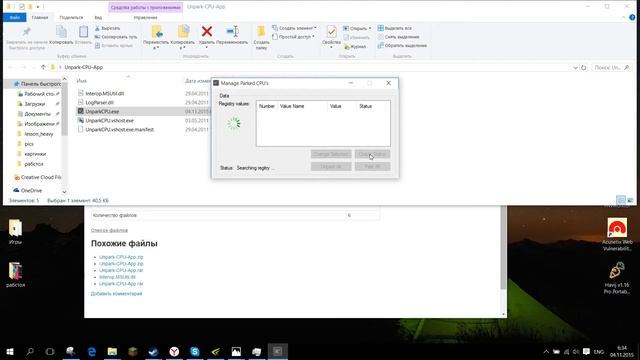This screenshot has width=640, height=360.
Task: Click the Explorer search box
Action: coord(611,67)
